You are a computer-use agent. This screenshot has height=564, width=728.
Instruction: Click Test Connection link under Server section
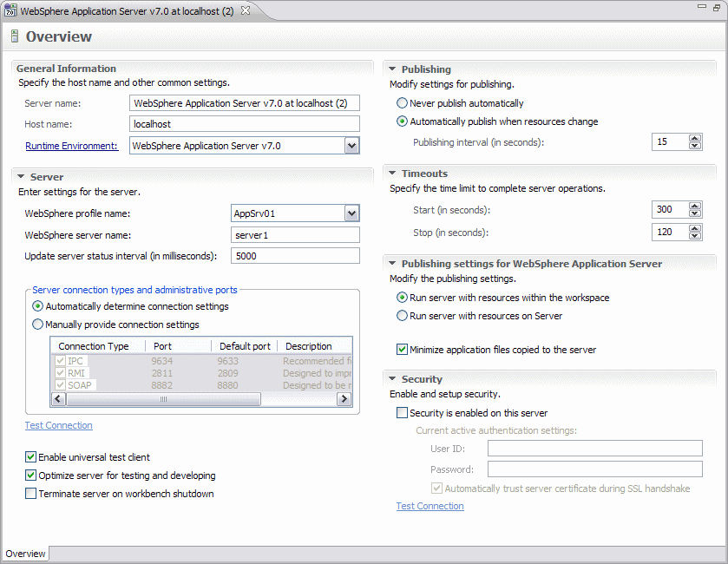58,425
